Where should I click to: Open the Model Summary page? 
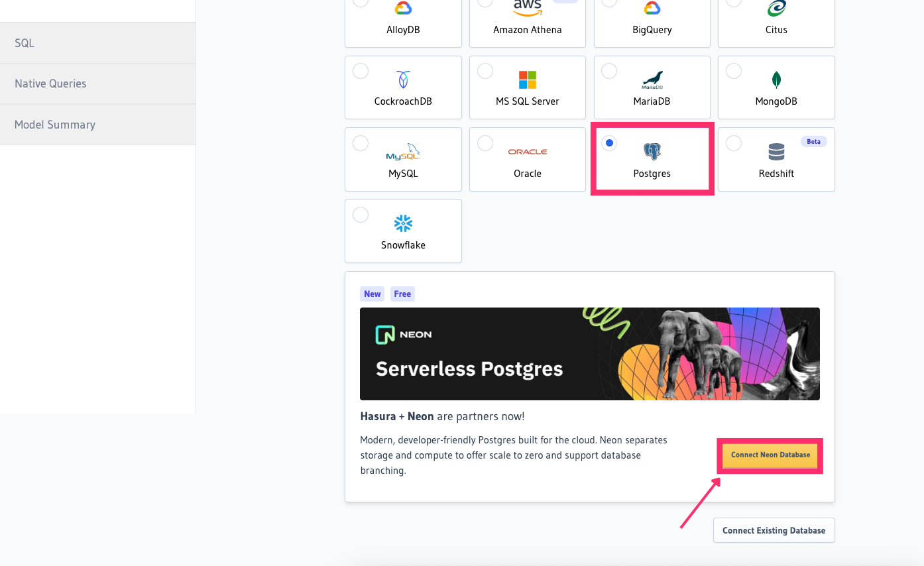click(x=54, y=124)
